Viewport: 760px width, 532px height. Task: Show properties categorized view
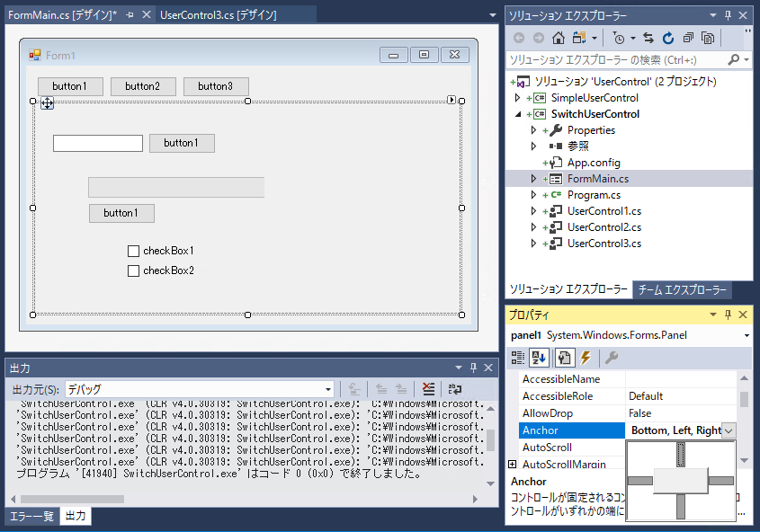point(518,358)
